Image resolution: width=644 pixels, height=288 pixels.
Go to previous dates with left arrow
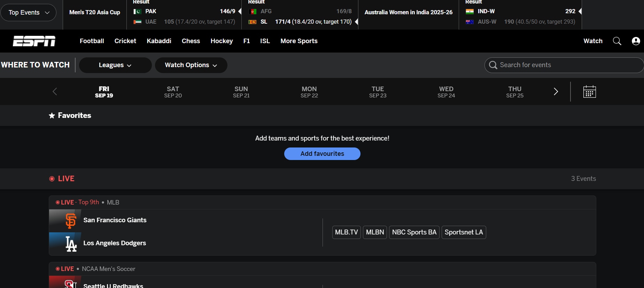tap(55, 91)
